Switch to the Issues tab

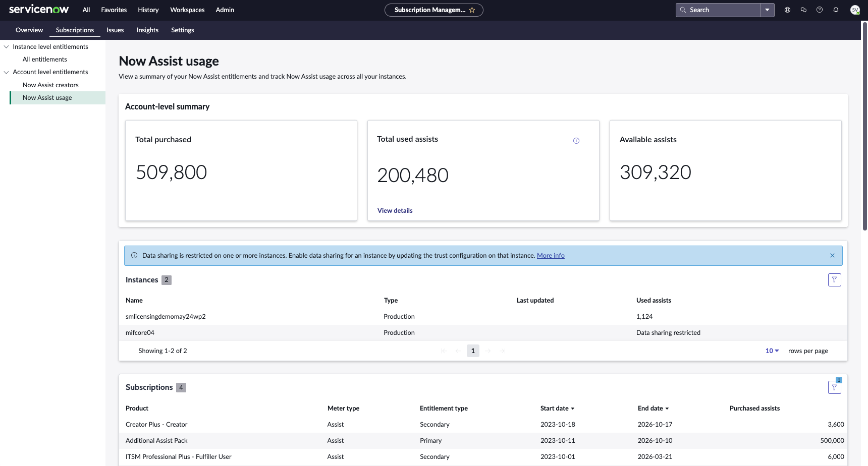115,30
